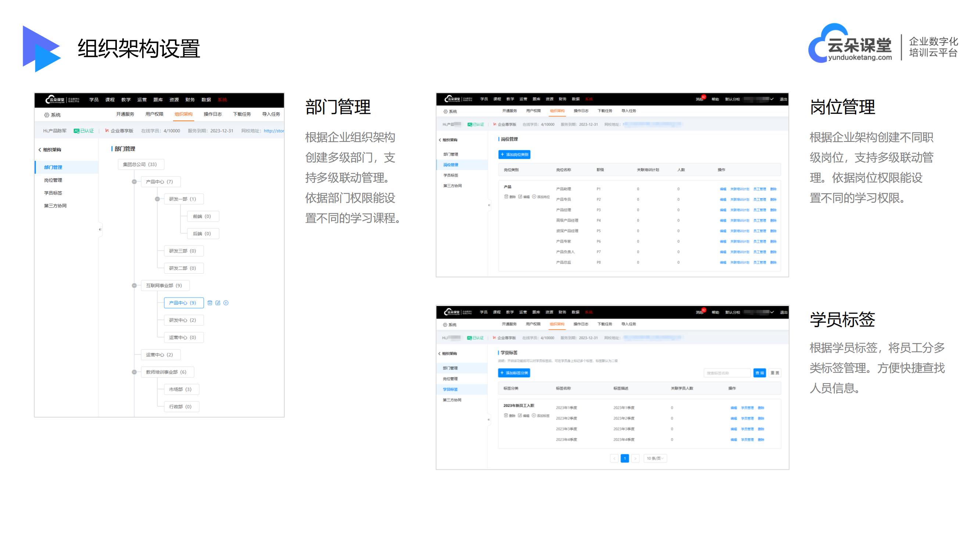The height and width of the screenshot is (551, 980).
Task: Expand the 互联网事业部 department node
Action: click(x=133, y=286)
